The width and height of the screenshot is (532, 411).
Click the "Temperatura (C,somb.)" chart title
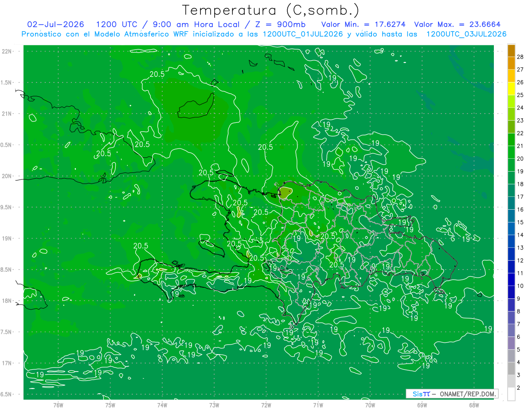click(x=271, y=10)
